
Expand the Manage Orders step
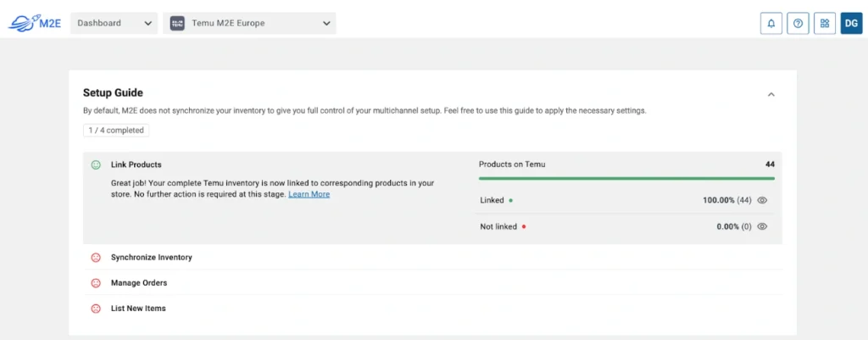[139, 283]
